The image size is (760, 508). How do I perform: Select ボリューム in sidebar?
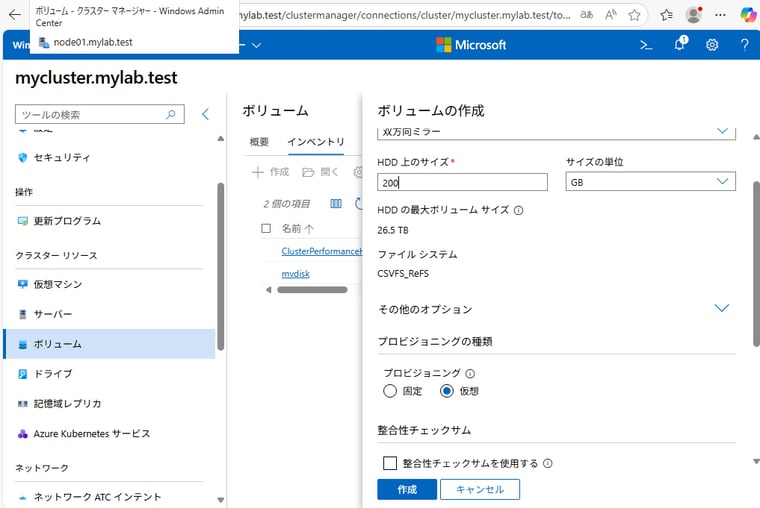[109, 344]
